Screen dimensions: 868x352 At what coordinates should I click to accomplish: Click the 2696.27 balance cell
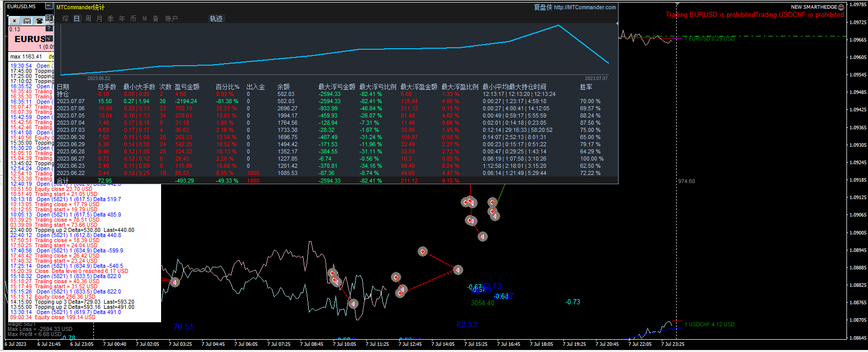pyautogui.click(x=287, y=108)
